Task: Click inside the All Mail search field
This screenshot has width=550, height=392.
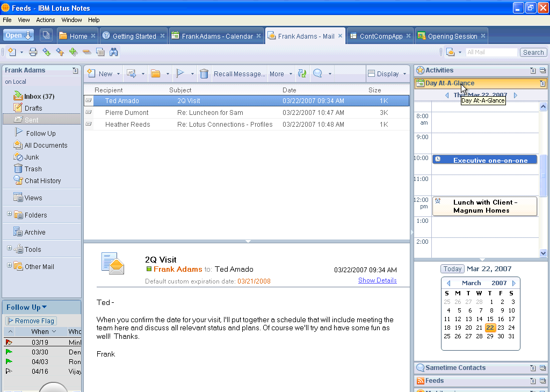Action: tap(490, 52)
